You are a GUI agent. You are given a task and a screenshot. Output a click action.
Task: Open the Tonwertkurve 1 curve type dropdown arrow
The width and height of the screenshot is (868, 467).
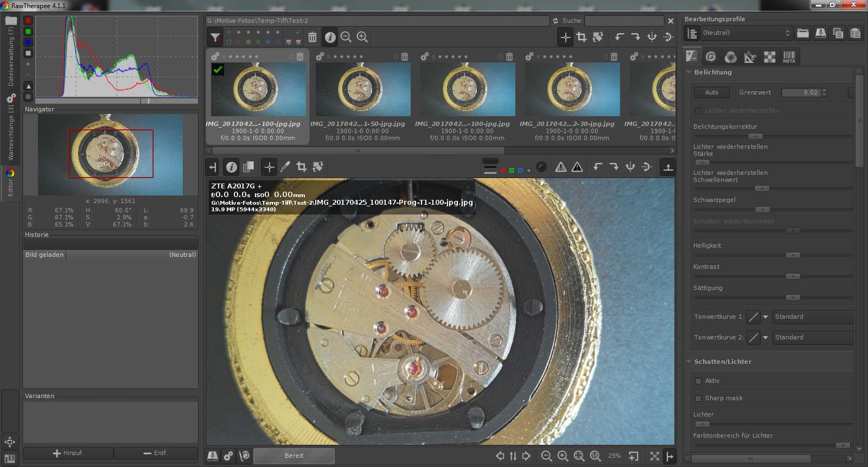coord(765,317)
